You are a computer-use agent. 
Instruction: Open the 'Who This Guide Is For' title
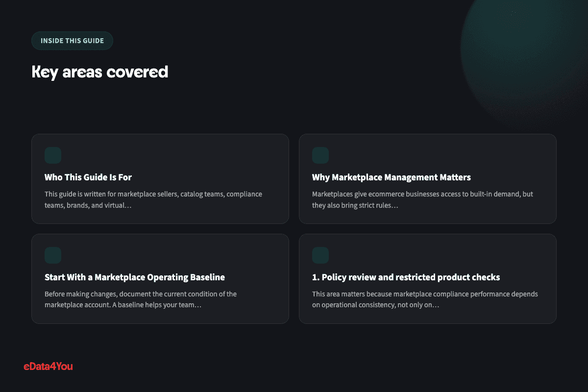pyautogui.click(x=88, y=177)
